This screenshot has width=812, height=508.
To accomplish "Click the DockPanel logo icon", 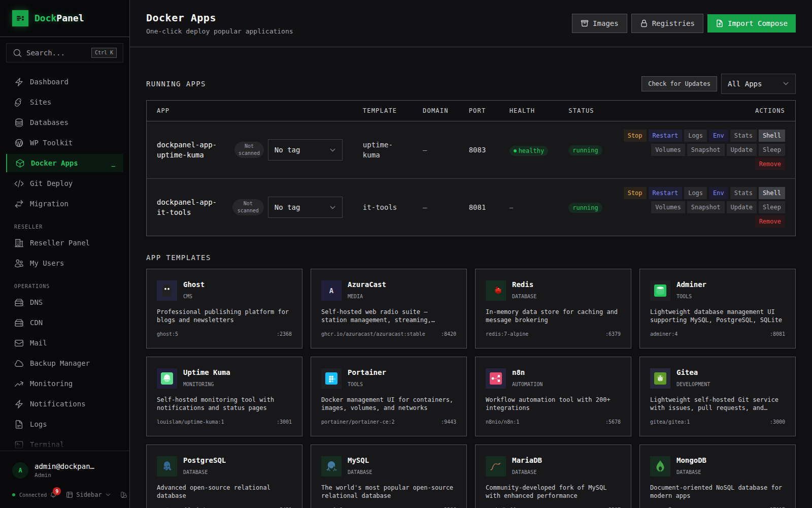I will 20,18.
